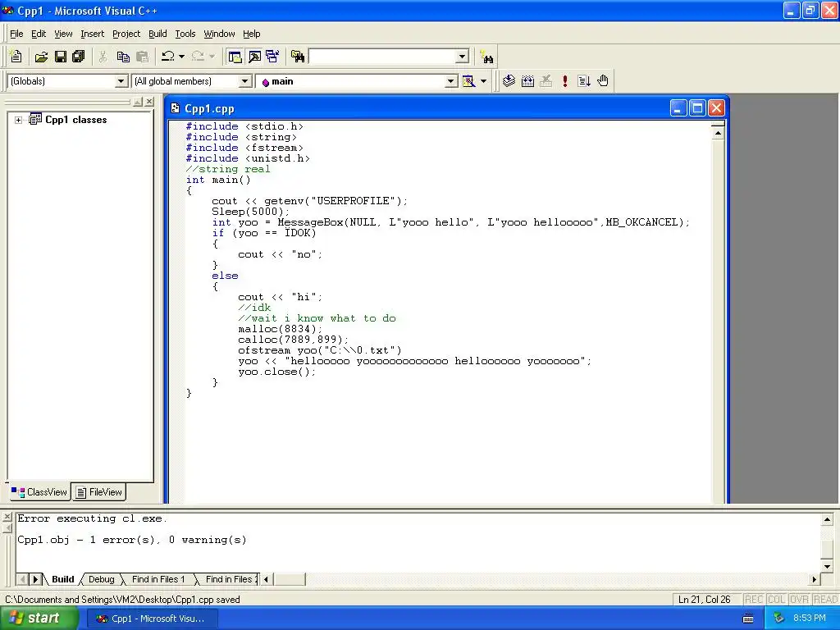Switch to the ClassView tab
840x630 pixels.
(x=39, y=492)
